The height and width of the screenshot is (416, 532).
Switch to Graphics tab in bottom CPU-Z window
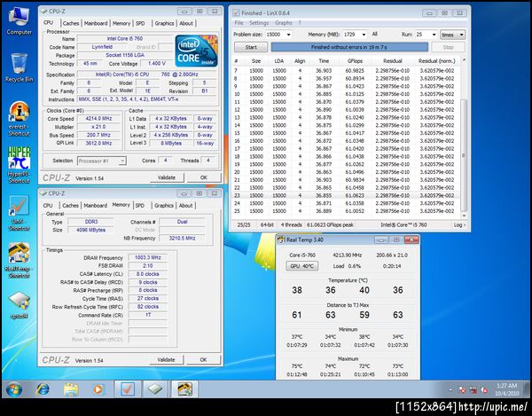[x=164, y=206]
